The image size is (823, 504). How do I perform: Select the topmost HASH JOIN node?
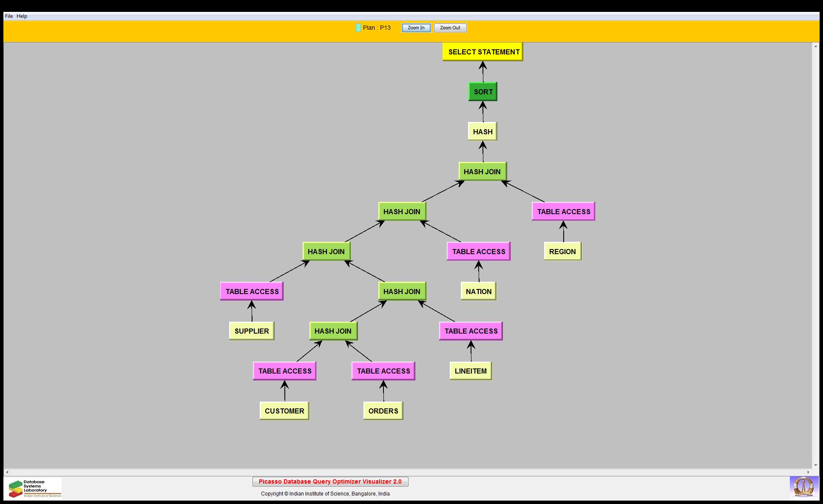pyautogui.click(x=482, y=172)
